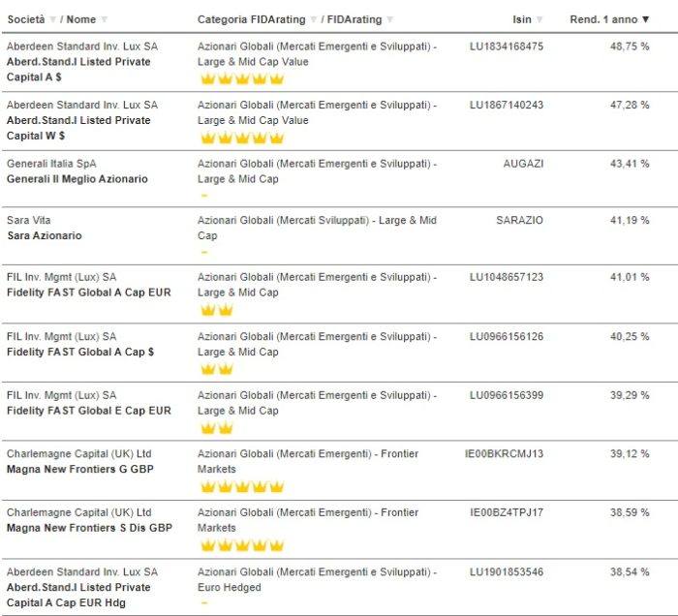Click five-crown rating of Magna New Frontiers S Dis GBP
Screen dimensions: 678x616
[242, 545]
